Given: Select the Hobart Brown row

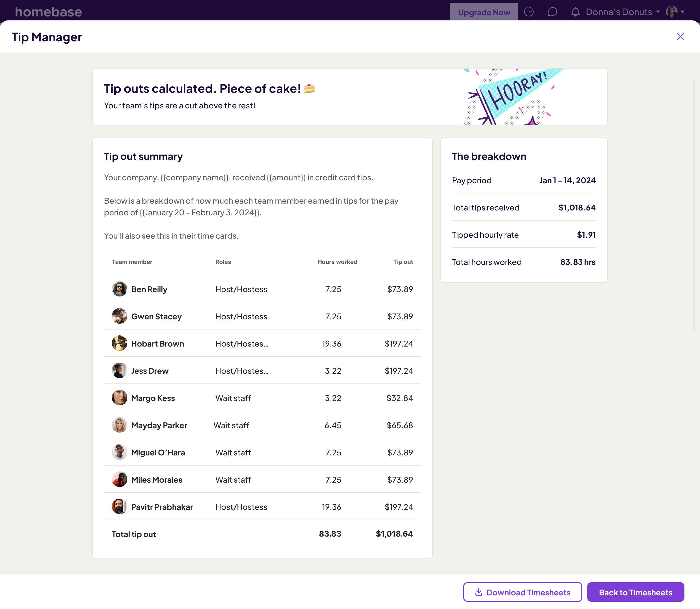Looking at the screenshot, I should 262,343.
